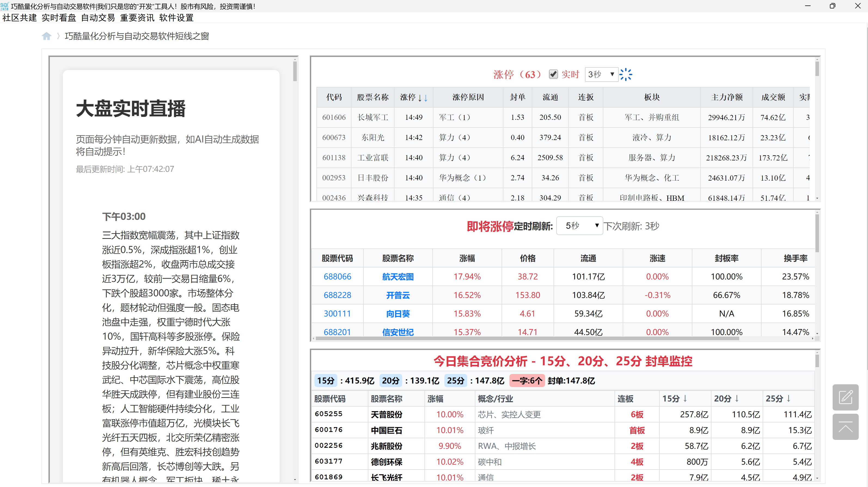Open stock name link 航天宏图

(x=398, y=277)
